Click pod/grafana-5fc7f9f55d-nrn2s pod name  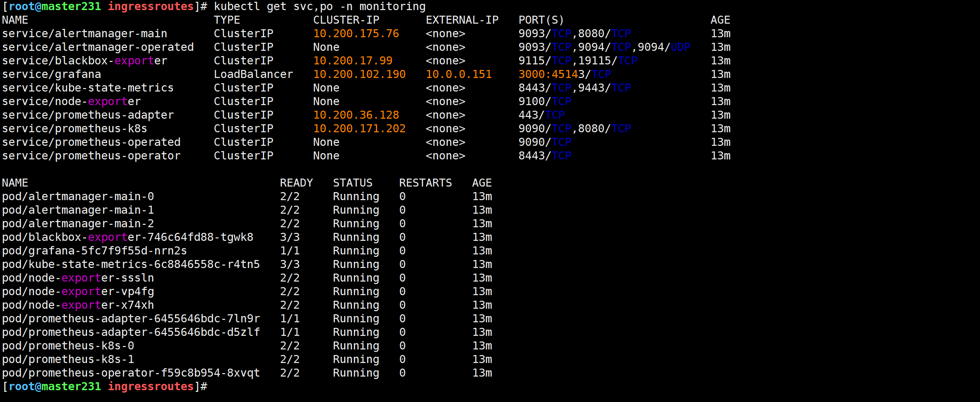coord(94,251)
